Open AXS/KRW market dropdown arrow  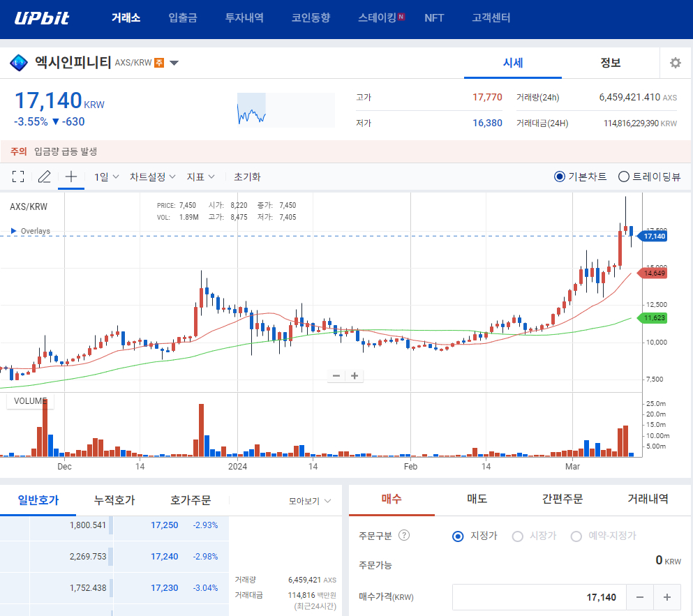tap(174, 63)
